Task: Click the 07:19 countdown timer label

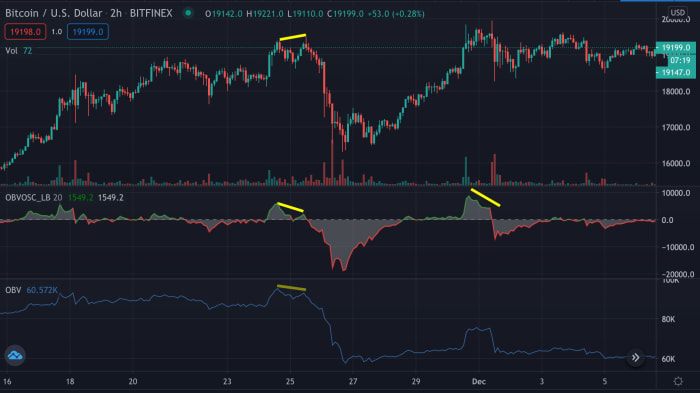Action: click(x=680, y=60)
